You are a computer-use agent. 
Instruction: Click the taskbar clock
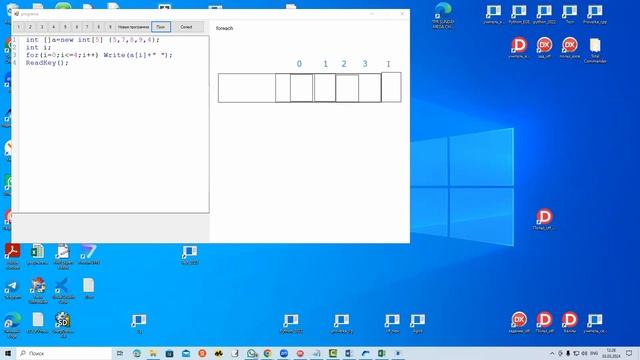pos(611,353)
